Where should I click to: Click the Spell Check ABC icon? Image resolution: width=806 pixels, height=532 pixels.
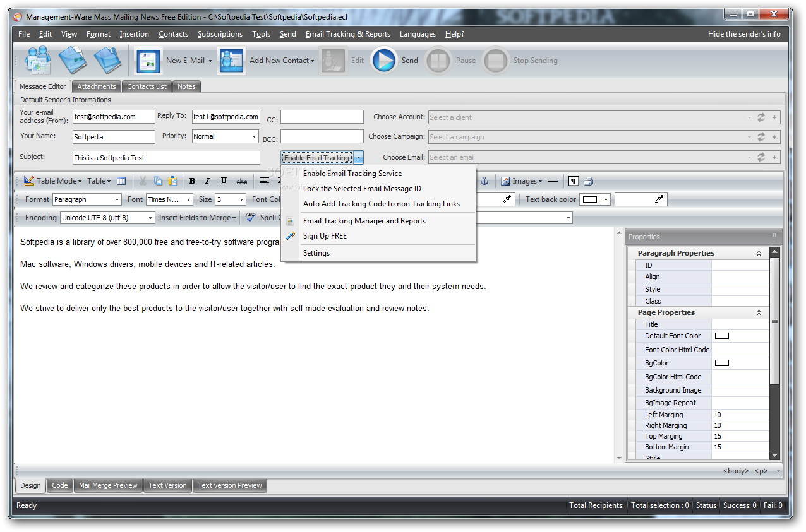click(x=251, y=217)
